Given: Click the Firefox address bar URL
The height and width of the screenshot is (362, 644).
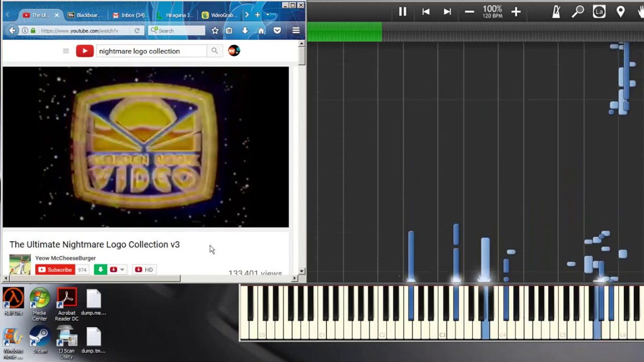Looking at the screenshot, I should click(79, 31).
